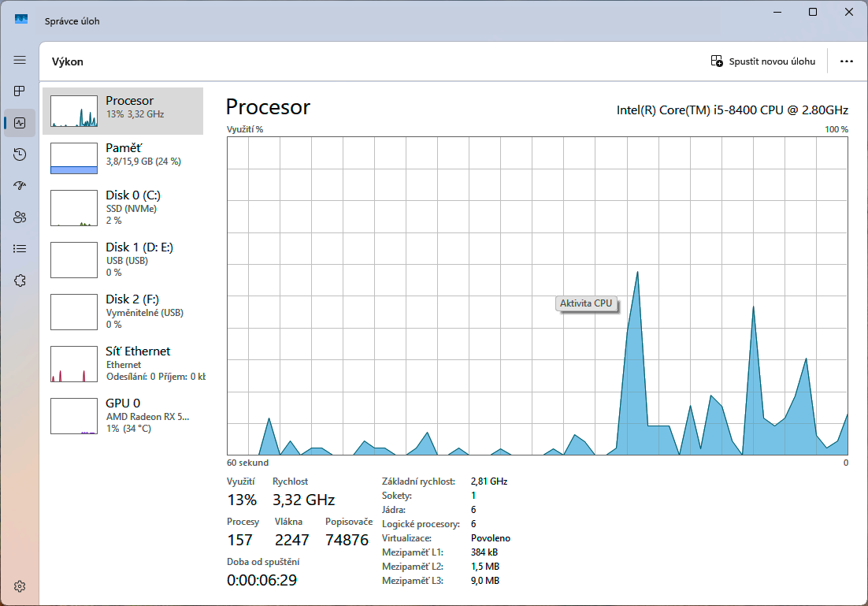Open the hamburger navigation menu

(20, 60)
